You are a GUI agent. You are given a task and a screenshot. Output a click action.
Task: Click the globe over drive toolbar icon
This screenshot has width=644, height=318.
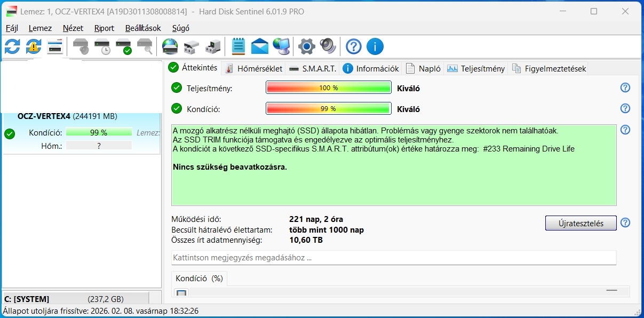(170, 47)
